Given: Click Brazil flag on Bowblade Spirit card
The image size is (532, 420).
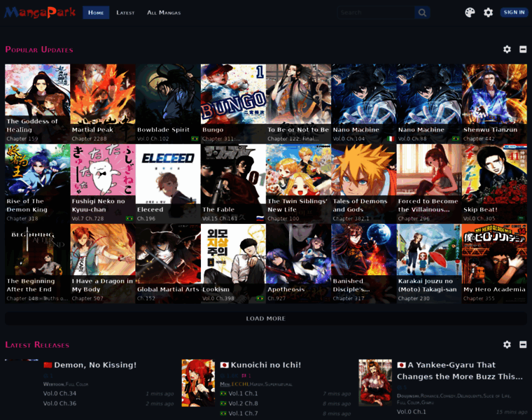Looking at the screenshot, I should coord(195,139).
